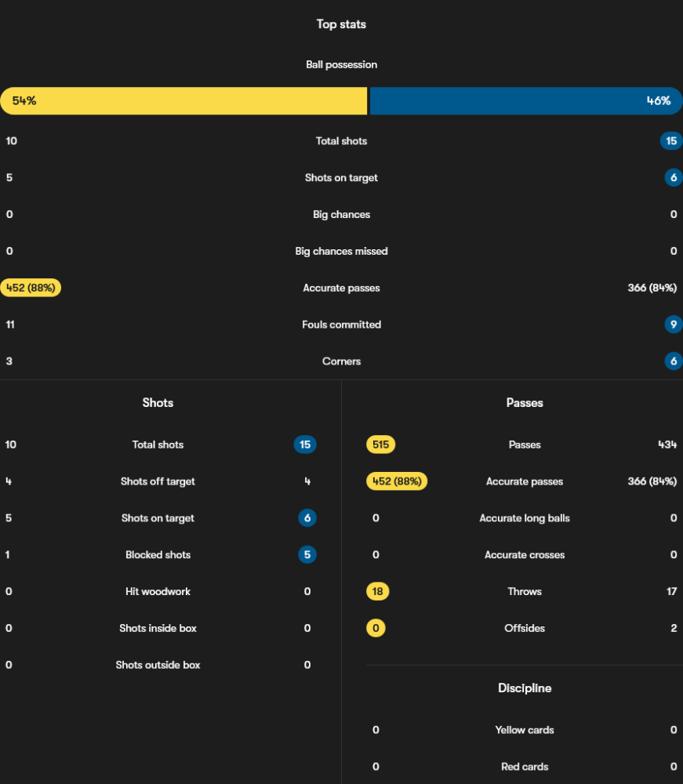Click the Corners stat label
The width and height of the screenshot is (683, 784).
click(341, 361)
